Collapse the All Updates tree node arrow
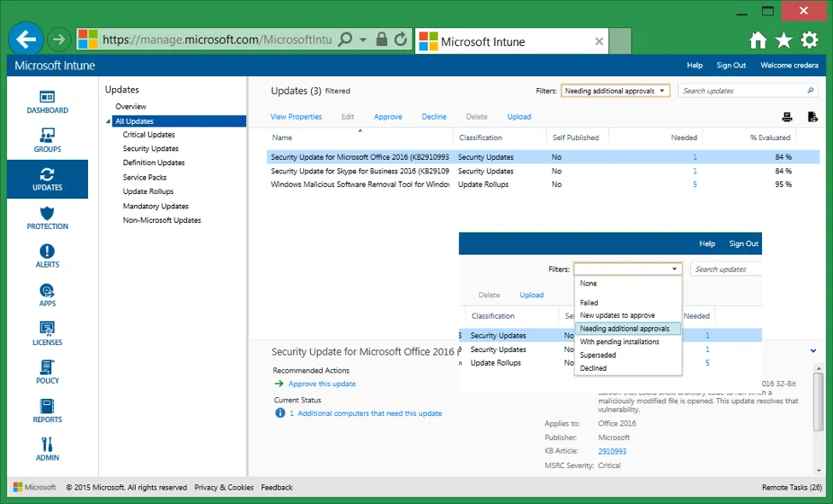 109,121
